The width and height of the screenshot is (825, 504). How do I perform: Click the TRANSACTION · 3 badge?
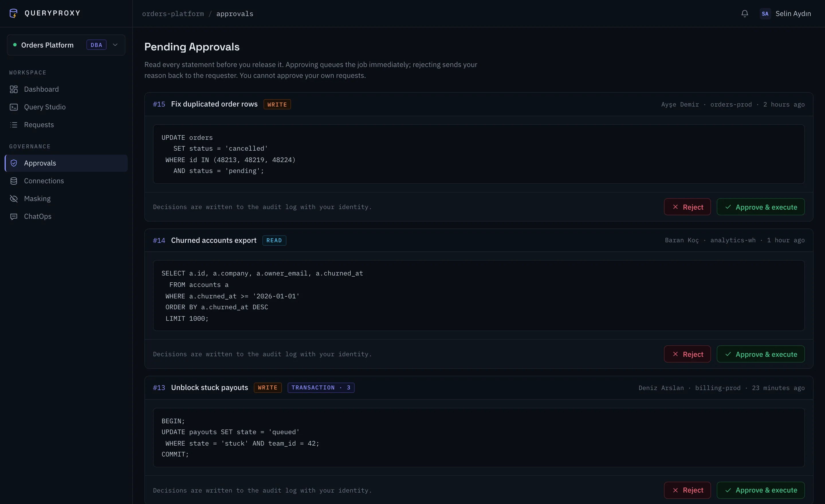click(x=321, y=387)
